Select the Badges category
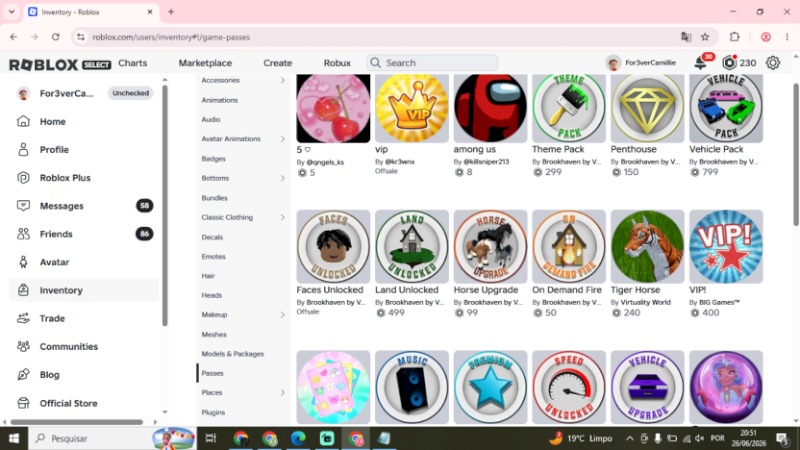 click(x=213, y=159)
